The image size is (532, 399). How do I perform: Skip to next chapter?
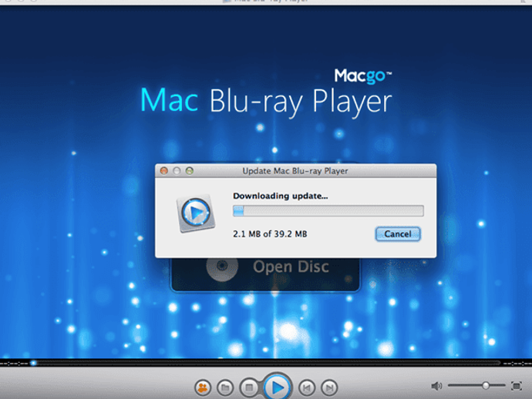pyautogui.click(x=329, y=387)
